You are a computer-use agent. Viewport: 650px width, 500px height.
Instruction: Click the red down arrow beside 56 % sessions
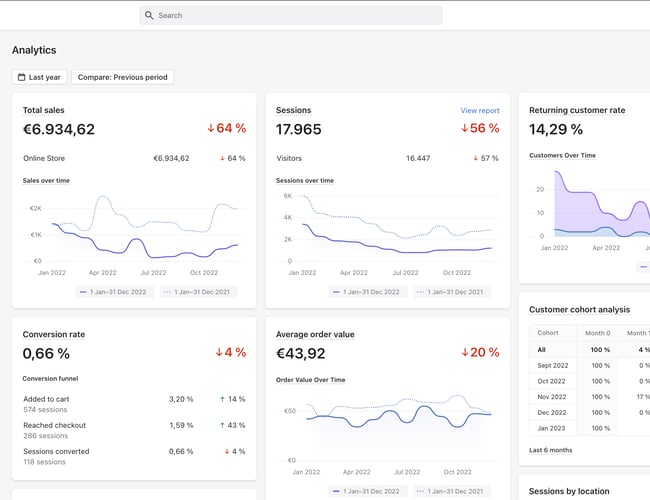(465, 128)
